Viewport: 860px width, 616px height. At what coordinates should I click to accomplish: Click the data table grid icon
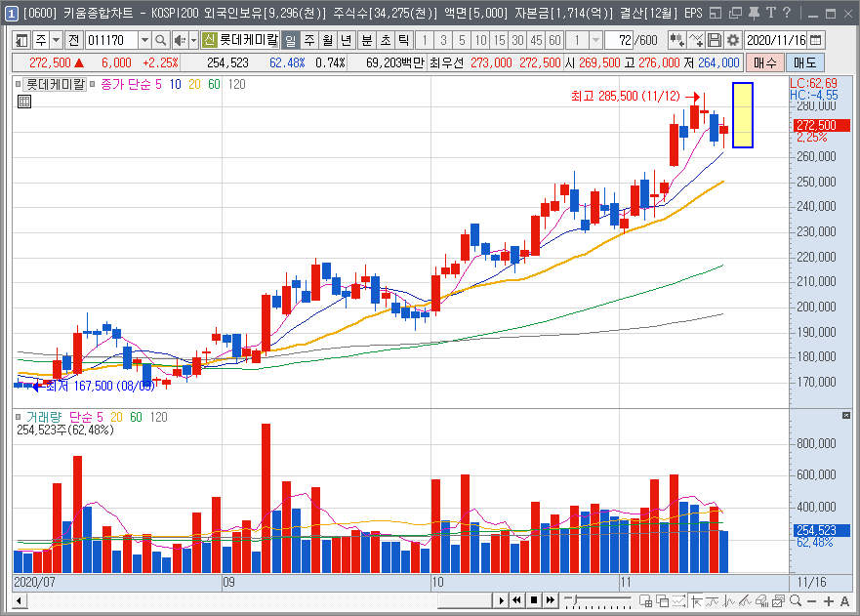coord(24,102)
